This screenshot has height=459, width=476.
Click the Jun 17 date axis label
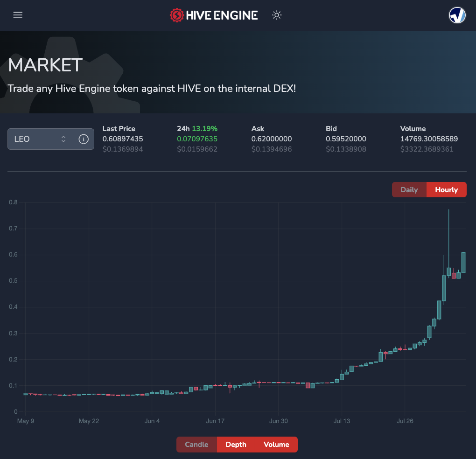point(215,421)
